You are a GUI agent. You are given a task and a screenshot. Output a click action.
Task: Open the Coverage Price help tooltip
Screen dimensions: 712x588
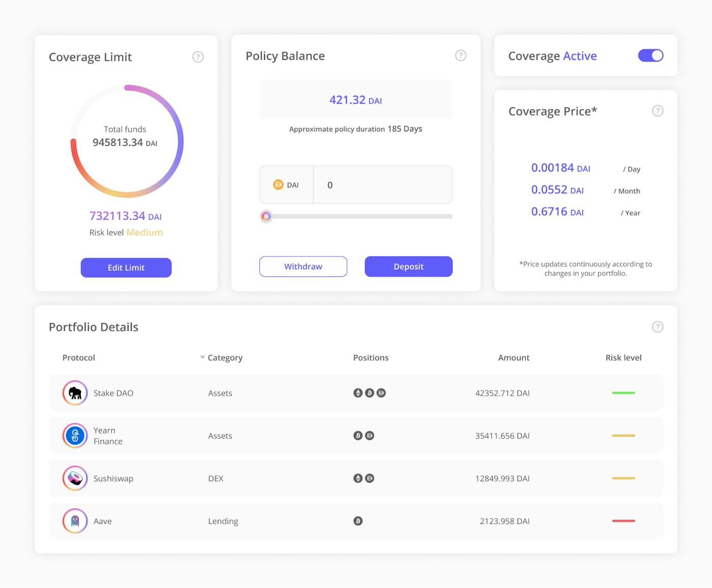pos(657,110)
